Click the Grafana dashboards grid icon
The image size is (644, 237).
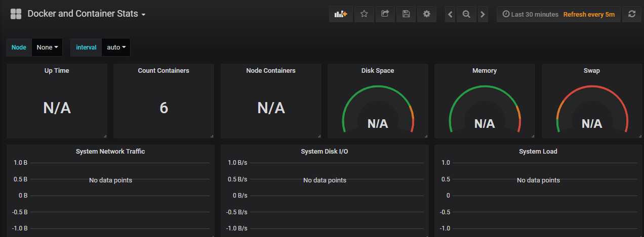pyautogui.click(x=16, y=14)
